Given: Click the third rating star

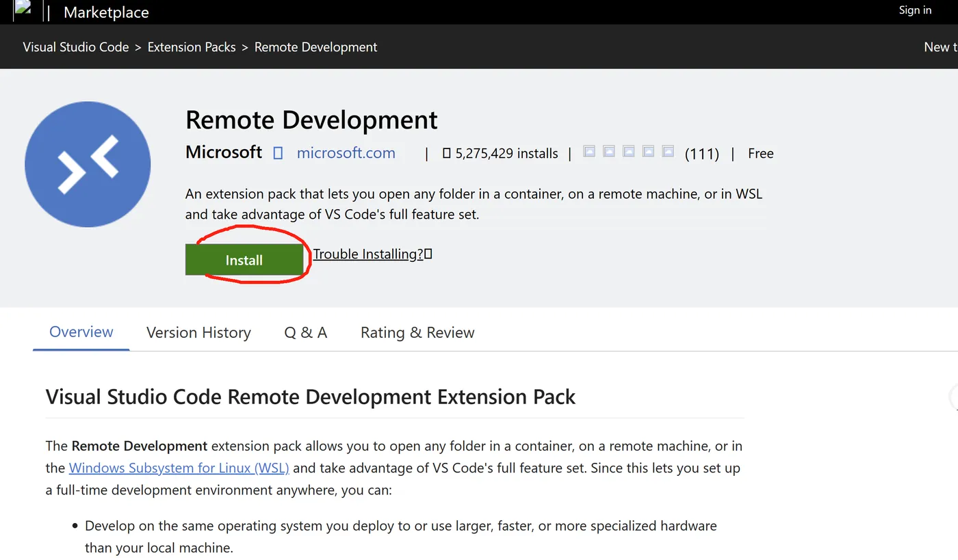Looking at the screenshot, I should pos(629,151).
